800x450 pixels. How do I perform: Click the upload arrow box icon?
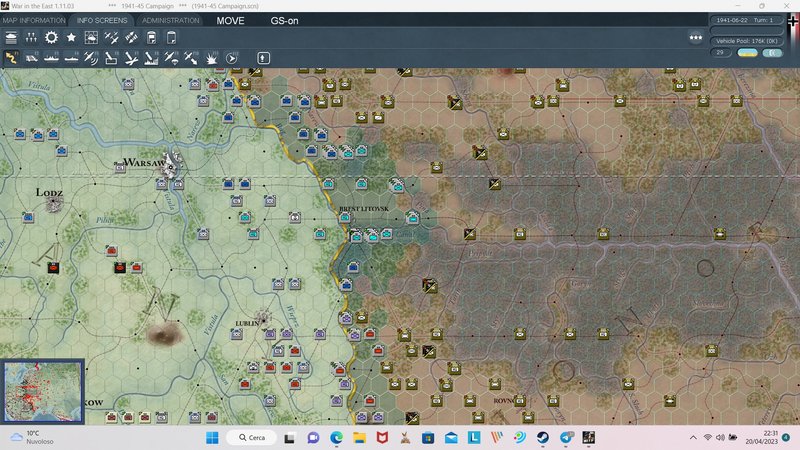(263, 58)
